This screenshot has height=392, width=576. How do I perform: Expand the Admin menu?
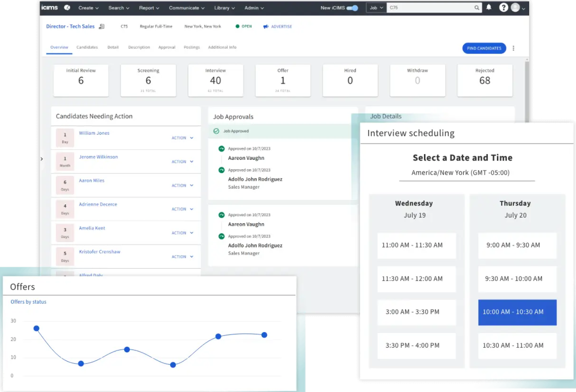[254, 8]
